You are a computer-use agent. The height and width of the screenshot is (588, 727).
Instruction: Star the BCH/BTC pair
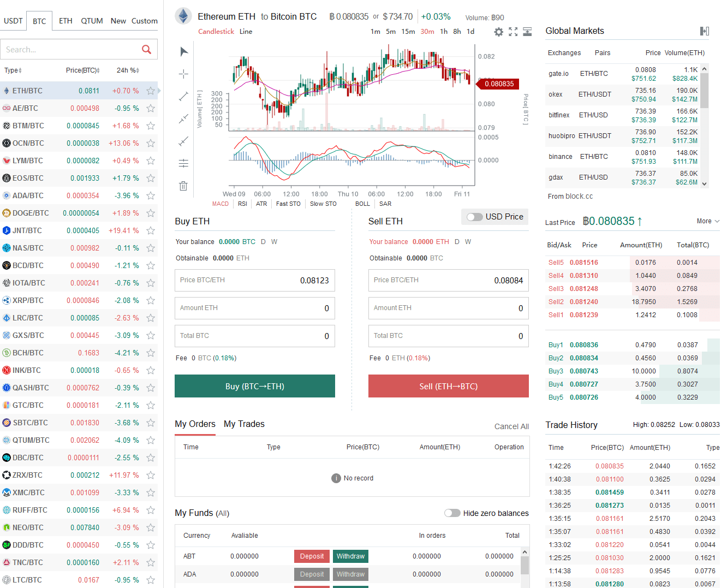click(x=151, y=353)
